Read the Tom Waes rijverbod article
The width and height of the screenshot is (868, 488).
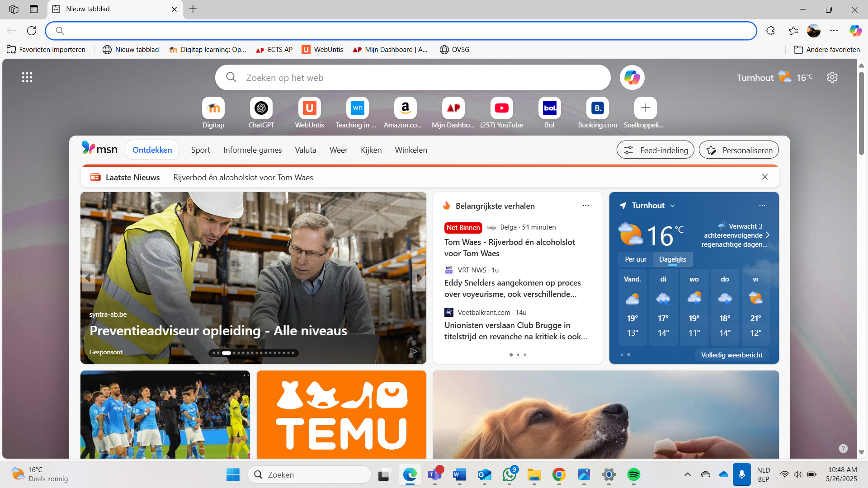pos(509,248)
